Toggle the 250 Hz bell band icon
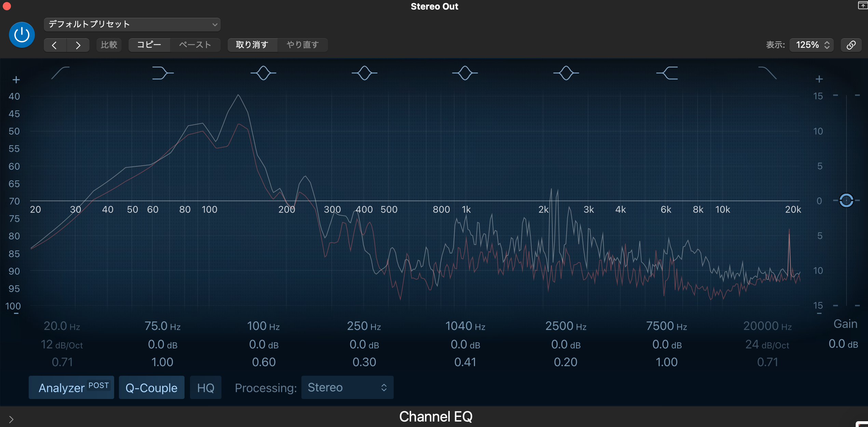Image resolution: width=868 pixels, height=427 pixels. click(x=364, y=73)
